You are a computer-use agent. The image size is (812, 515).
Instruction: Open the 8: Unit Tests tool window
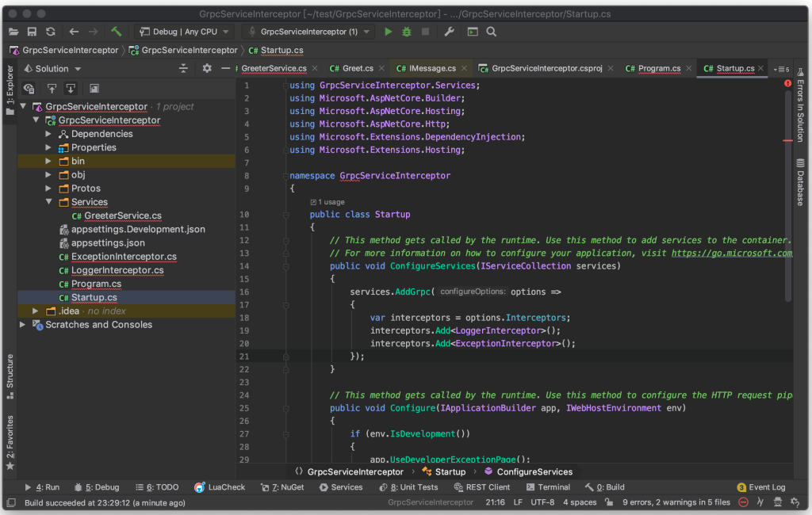point(408,487)
